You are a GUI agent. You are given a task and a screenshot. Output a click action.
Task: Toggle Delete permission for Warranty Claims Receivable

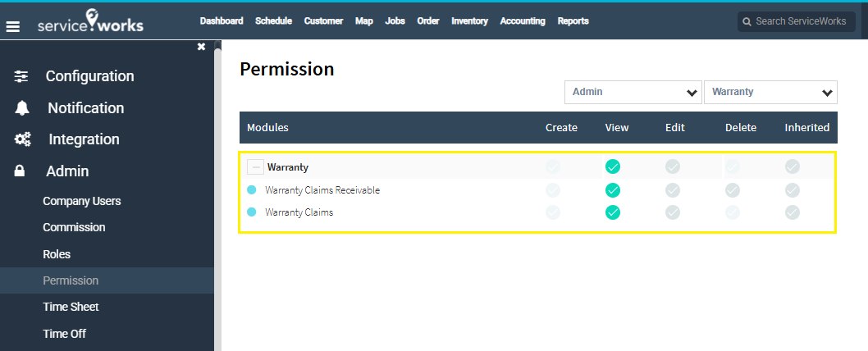tap(733, 190)
